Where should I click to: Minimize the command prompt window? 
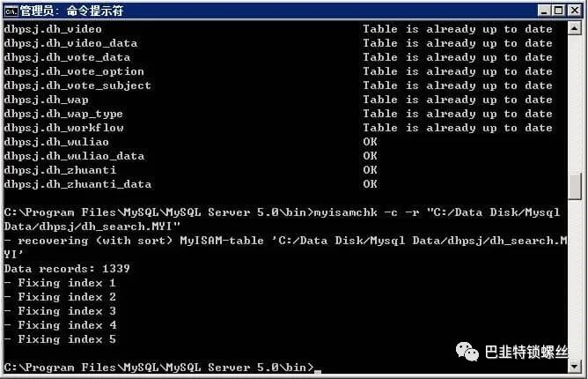544,11
